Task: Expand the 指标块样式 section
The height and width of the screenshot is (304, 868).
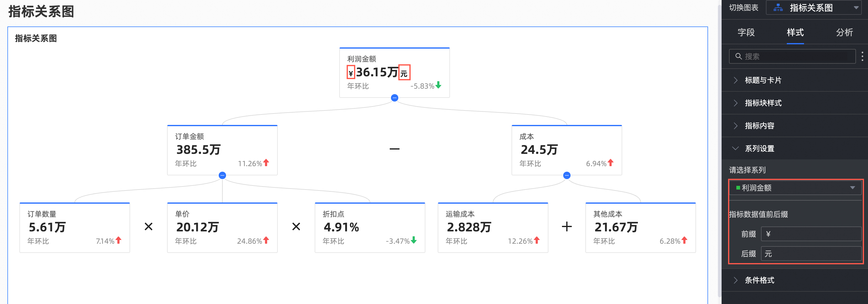Action: click(794, 103)
